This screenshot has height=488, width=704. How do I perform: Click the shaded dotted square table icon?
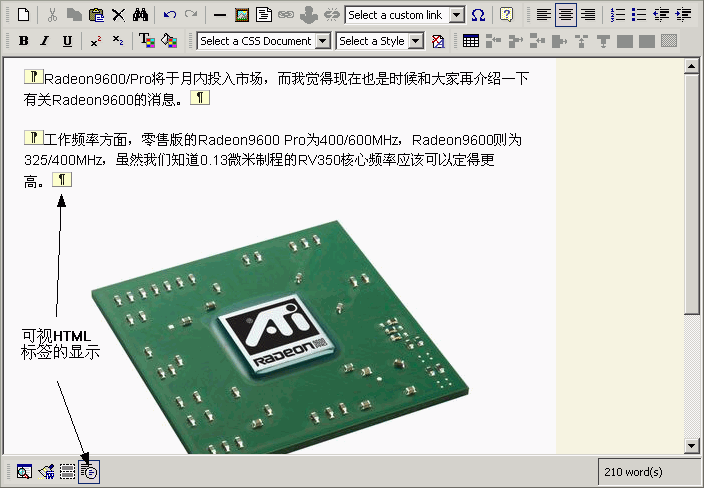coord(669,41)
